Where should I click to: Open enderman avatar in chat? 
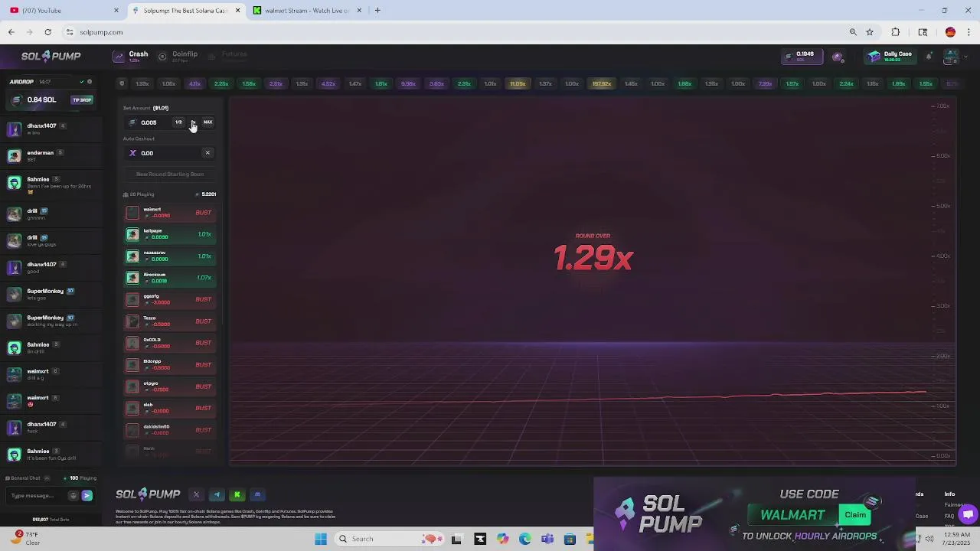14,156
